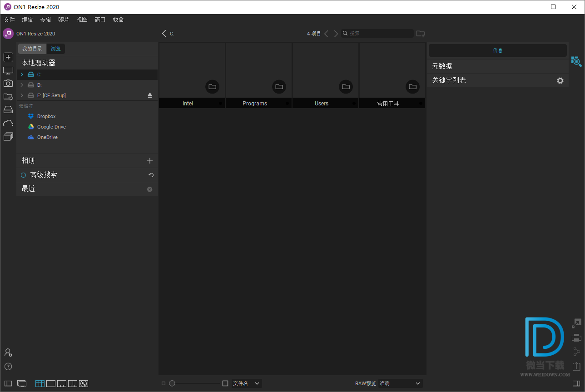
Task: Click the new folder icon beside search
Action: pos(421,34)
